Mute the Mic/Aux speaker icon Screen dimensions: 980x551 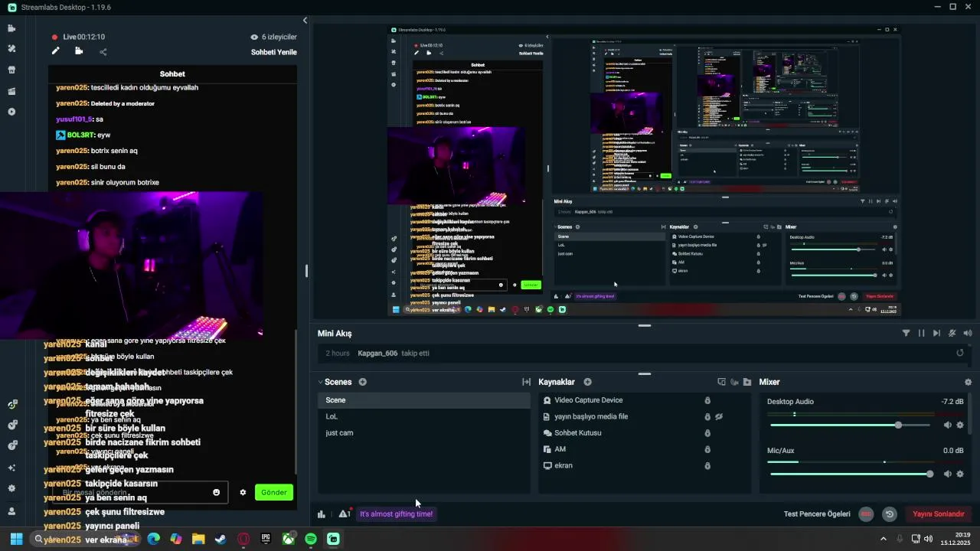point(947,474)
